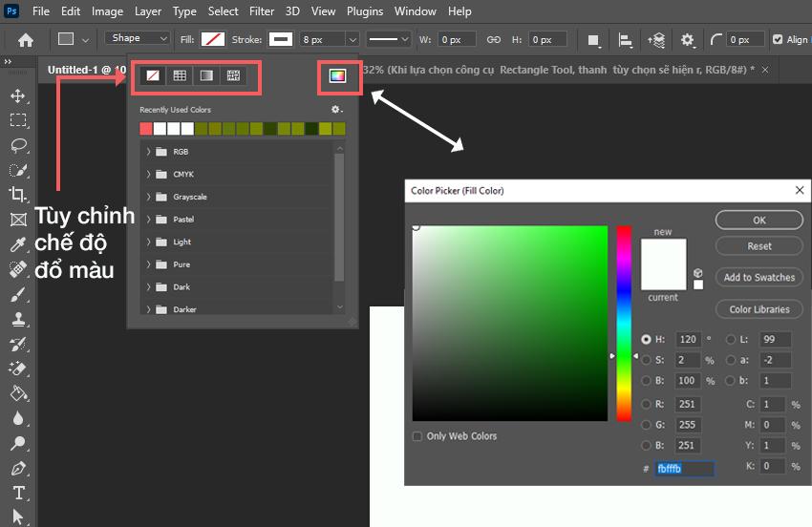Screen dimensions: 812x527
Task: Link width and height chain icon
Action: coord(494,39)
